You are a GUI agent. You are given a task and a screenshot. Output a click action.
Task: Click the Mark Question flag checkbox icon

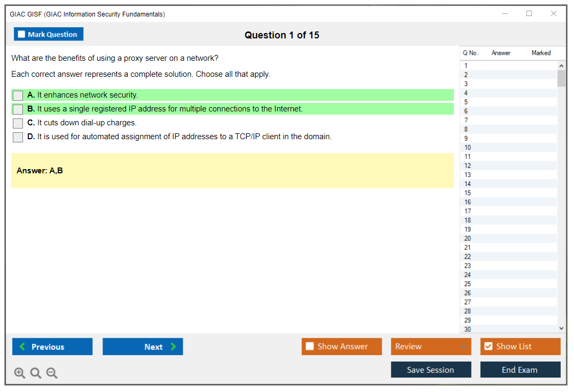pyautogui.click(x=21, y=34)
